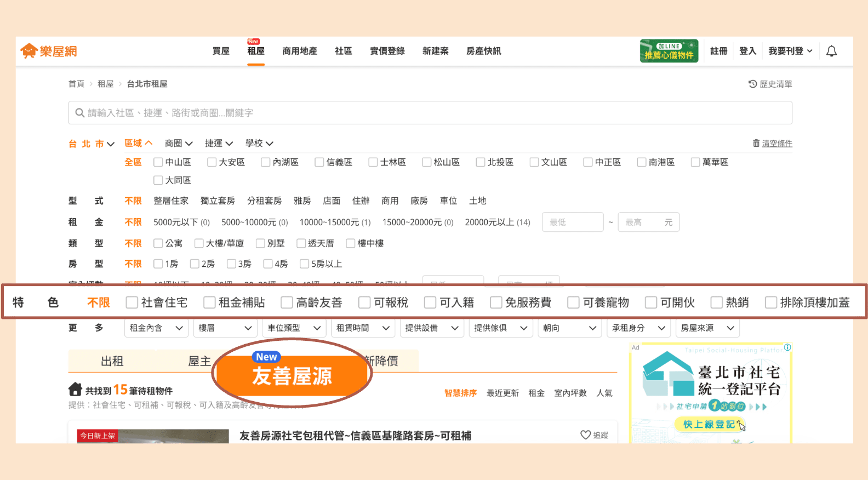Enable the 可養寵物 checkbox
This screenshot has width=868, height=480.
[x=573, y=302]
